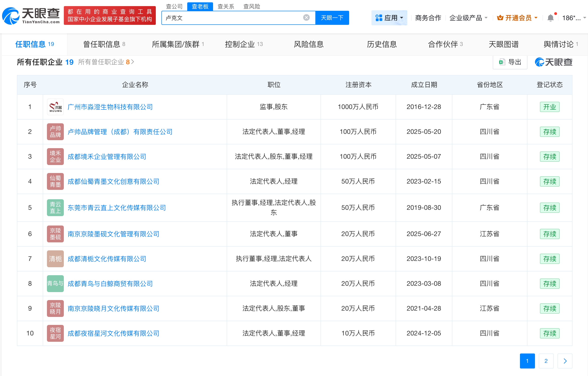The width and height of the screenshot is (588, 376).
Task: Open 成都仙蜀青墨文化创意有限公司 company page
Action: click(113, 181)
